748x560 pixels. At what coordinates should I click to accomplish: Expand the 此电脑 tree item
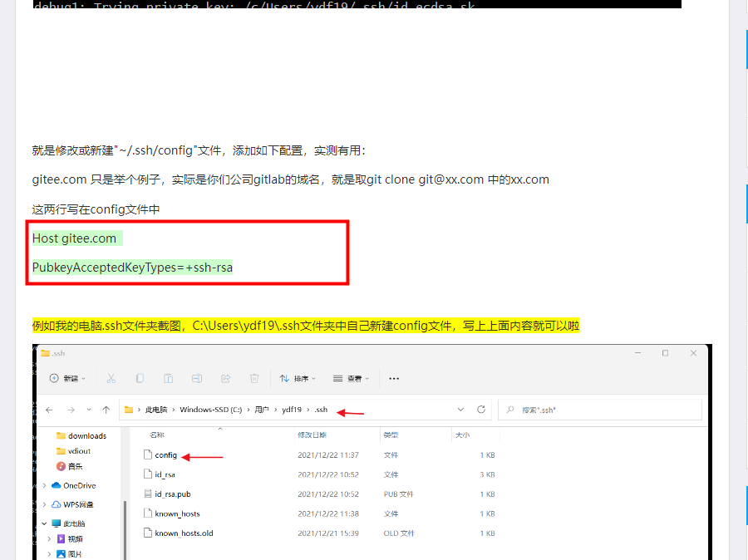coord(45,523)
